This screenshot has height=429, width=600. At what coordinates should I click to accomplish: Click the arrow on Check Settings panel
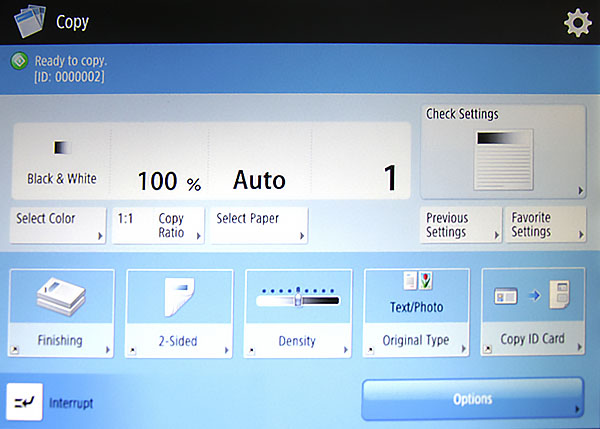580,191
